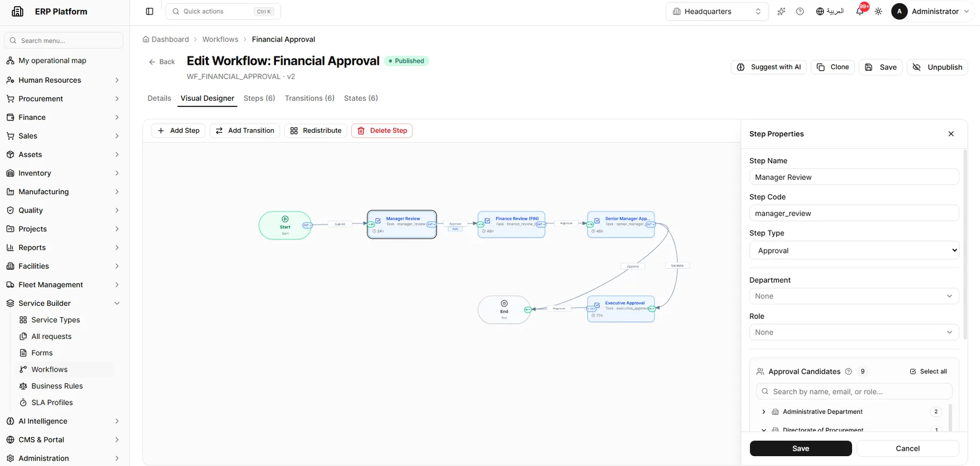980x466 pixels.
Task: Open All requests in sidebar
Action: (x=51, y=336)
